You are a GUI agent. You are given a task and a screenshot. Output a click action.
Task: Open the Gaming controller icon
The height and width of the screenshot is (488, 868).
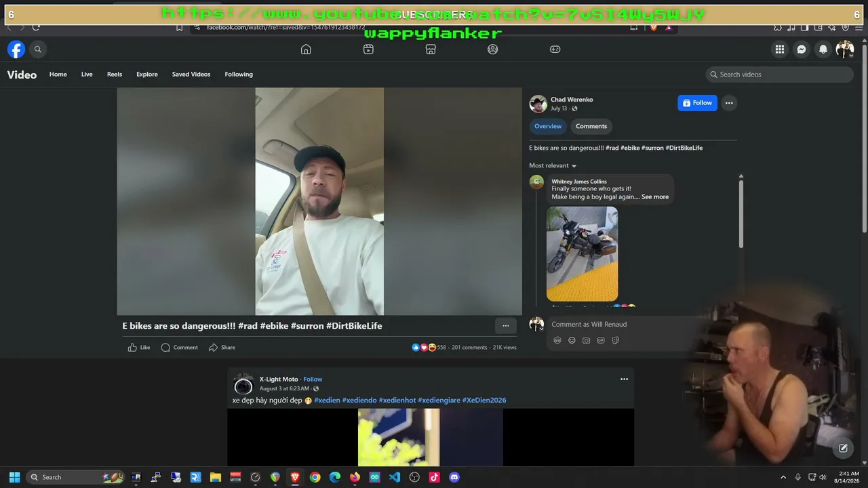[555, 49]
